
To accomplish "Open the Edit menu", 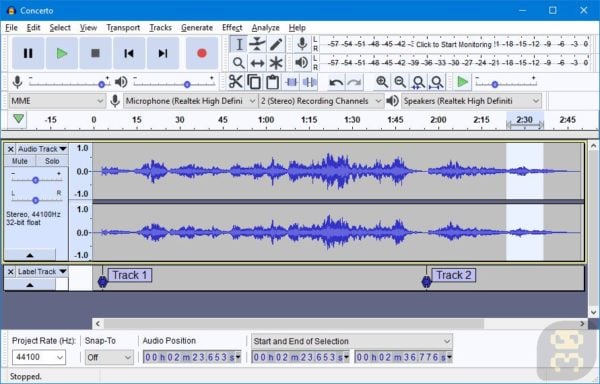I will [33, 28].
